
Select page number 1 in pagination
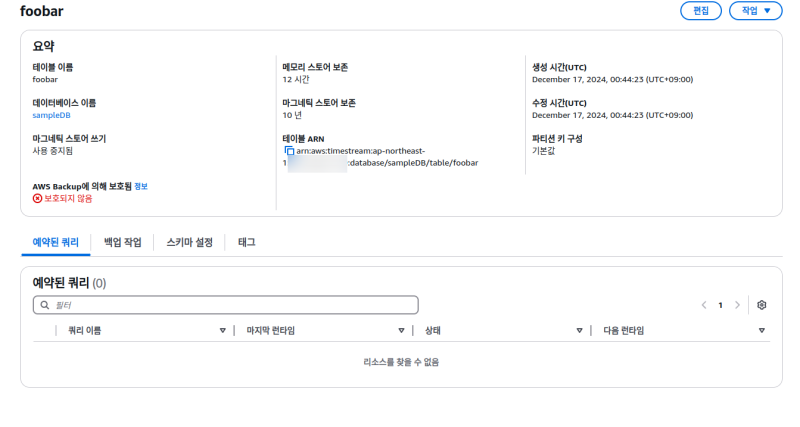pos(720,305)
